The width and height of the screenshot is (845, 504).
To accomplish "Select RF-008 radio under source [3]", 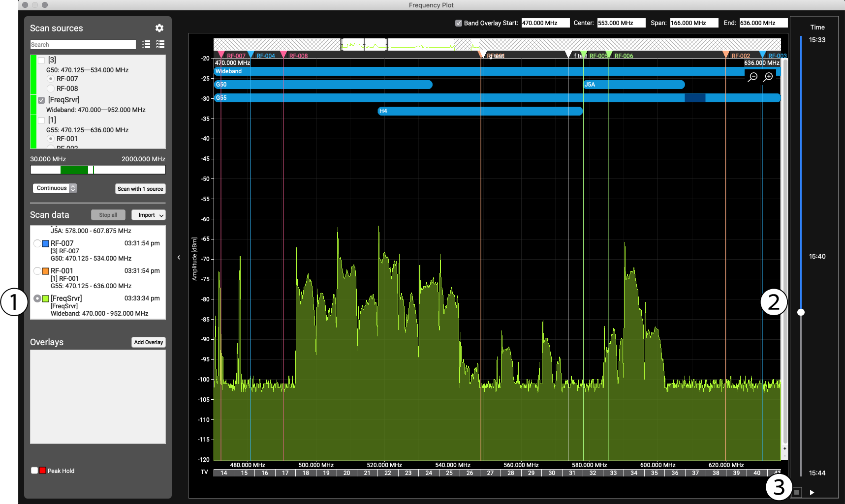I will [x=50, y=89].
